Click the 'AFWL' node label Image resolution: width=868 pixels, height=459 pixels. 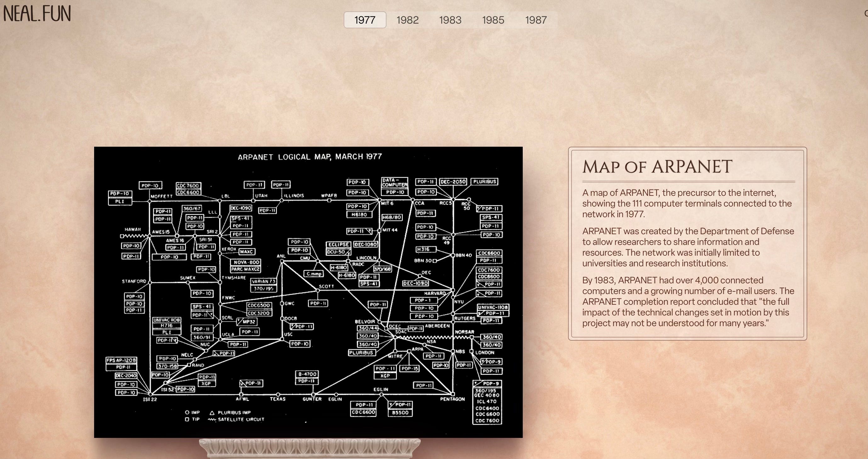(x=242, y=399)
